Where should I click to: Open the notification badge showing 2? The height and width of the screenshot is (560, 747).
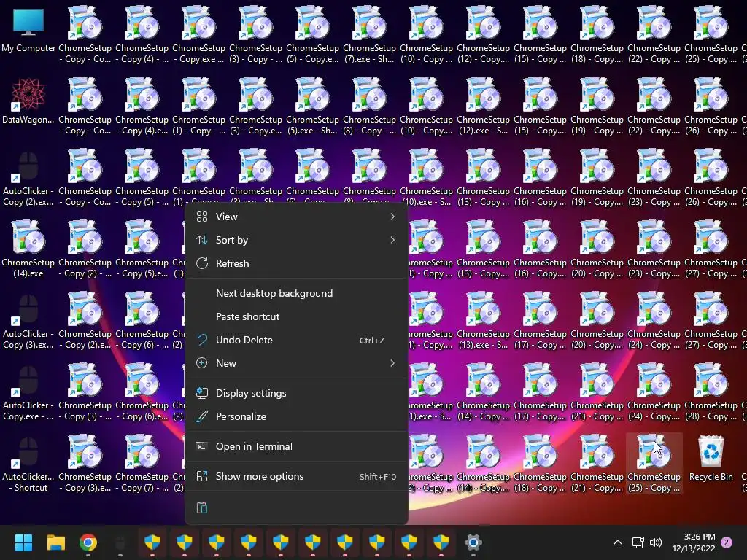(x=727, y=542)
